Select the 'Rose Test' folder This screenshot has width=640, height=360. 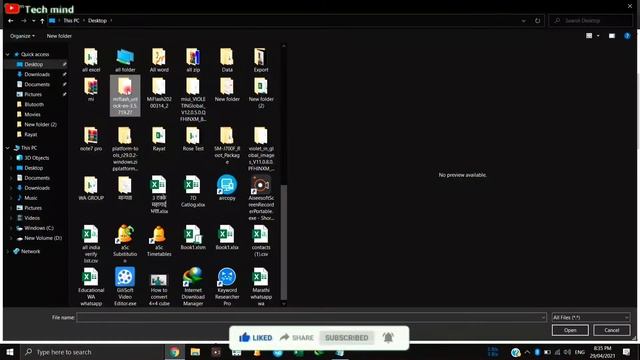pos(193,139)
